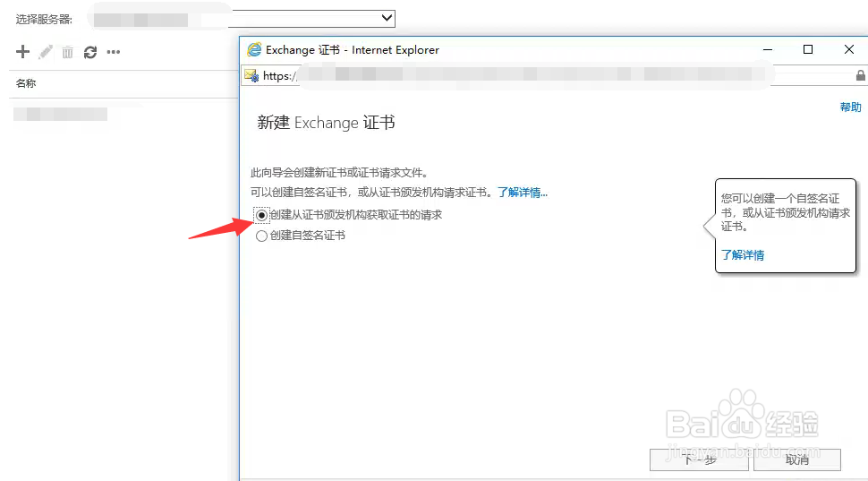Select the certificate authority request radio button

click(261, 215)
